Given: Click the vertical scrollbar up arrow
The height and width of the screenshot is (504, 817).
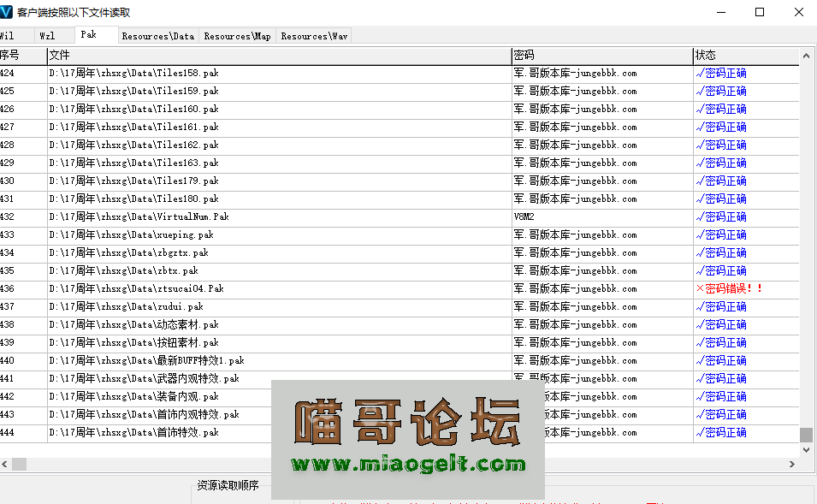Looking at the screenshot, I should point(805,55).
